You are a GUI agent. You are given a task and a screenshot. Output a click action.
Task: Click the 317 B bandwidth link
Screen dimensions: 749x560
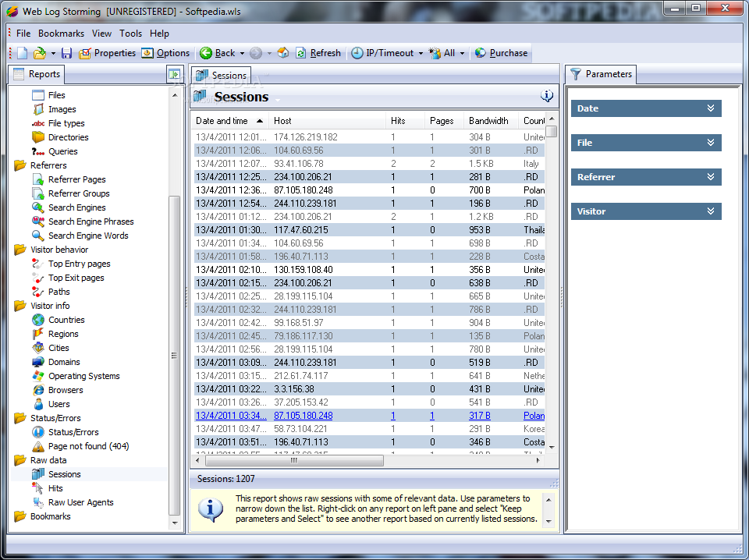tap(480, 416)
